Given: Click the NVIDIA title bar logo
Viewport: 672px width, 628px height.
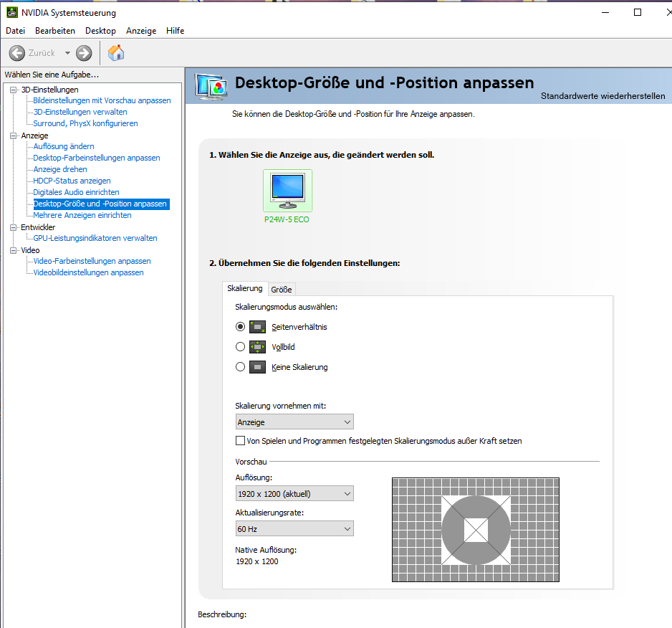Looking at the screenshot, I should (12, 12).
